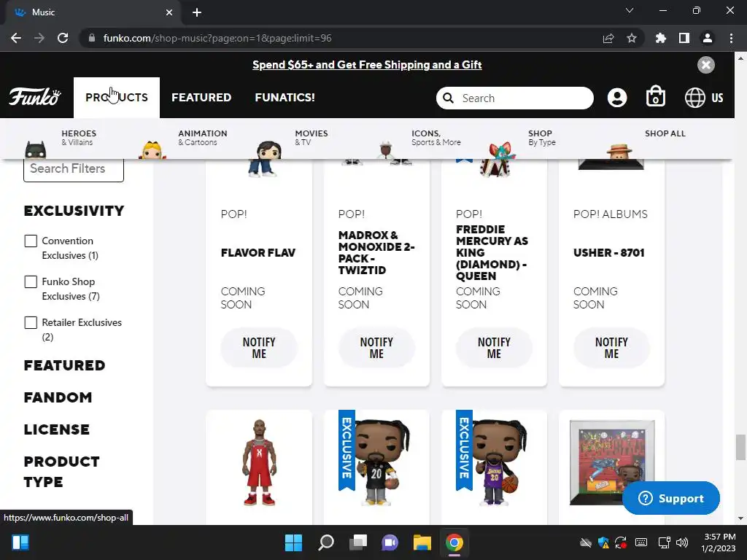Image resolution: width=747 pixels, height=560 pixels.
Task: Open File Explorer from the taskbar
Action: click(422, 542)
